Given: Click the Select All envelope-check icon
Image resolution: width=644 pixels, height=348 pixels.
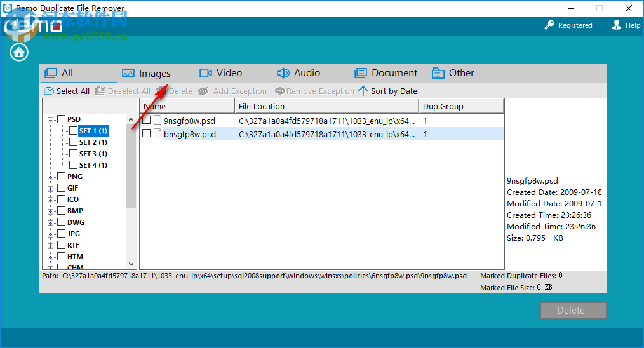Looking at the screenshot, I should tap(49, 91).
